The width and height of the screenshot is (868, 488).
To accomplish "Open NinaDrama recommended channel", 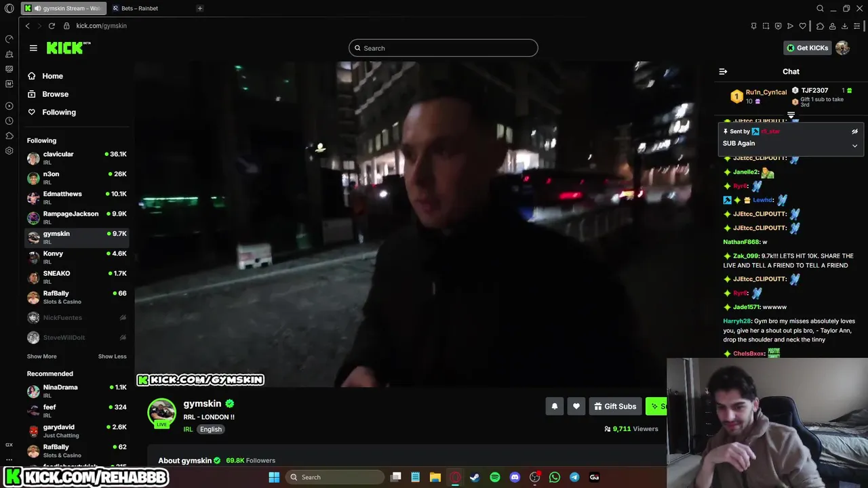I will click(x=77, y=391).
